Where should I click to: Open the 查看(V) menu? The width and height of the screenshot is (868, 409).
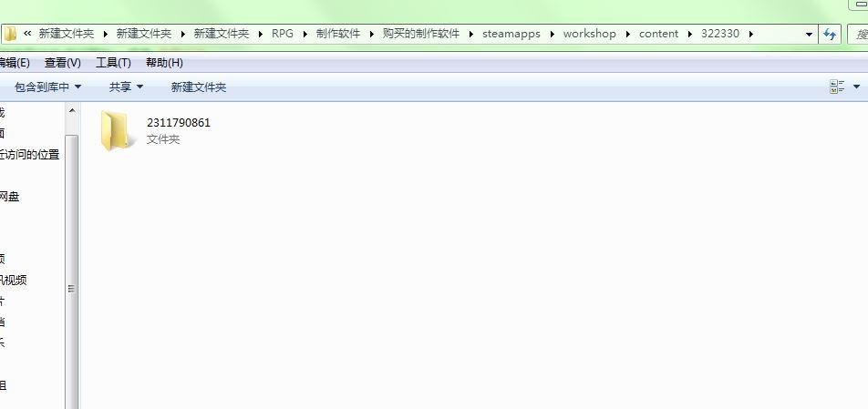point(63,63)
